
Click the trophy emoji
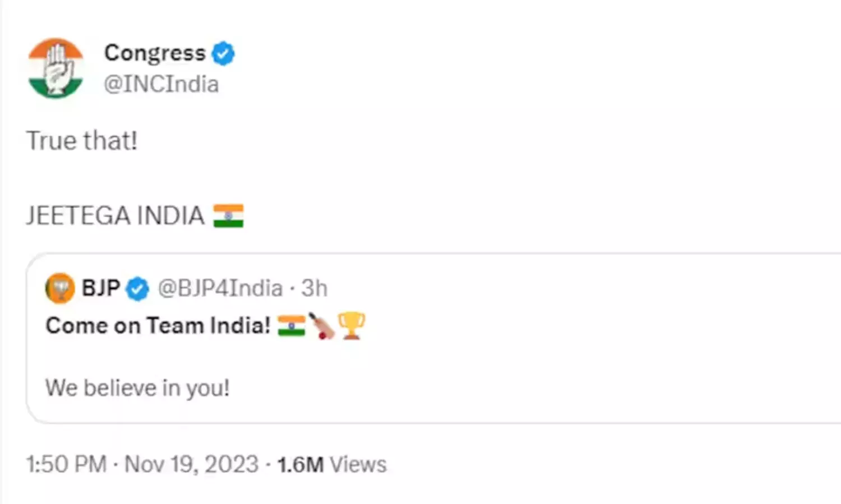(352, 326)
